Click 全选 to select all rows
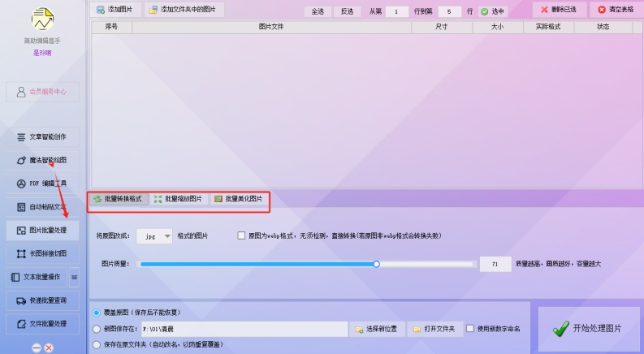The height and width of the screenshot is (354, 644). tap(318, 11)
